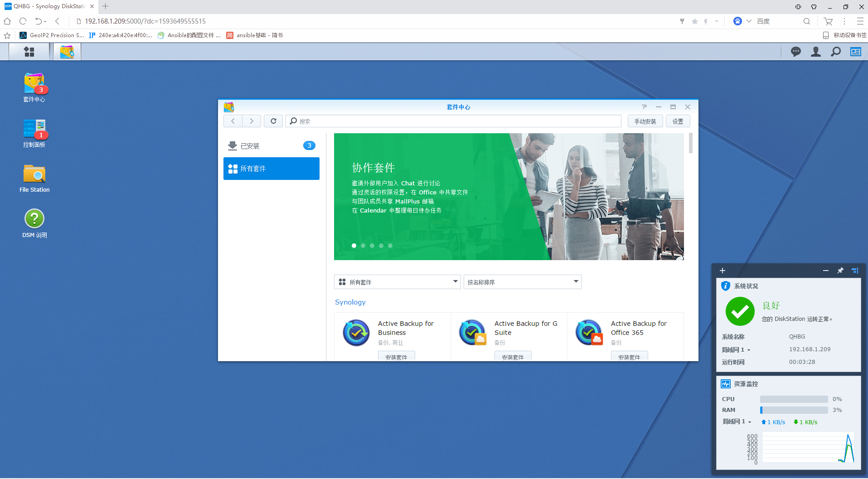This screenshot has height=479, width=868.
Task: Click the browser address bar URL
Action: (145, 21)
